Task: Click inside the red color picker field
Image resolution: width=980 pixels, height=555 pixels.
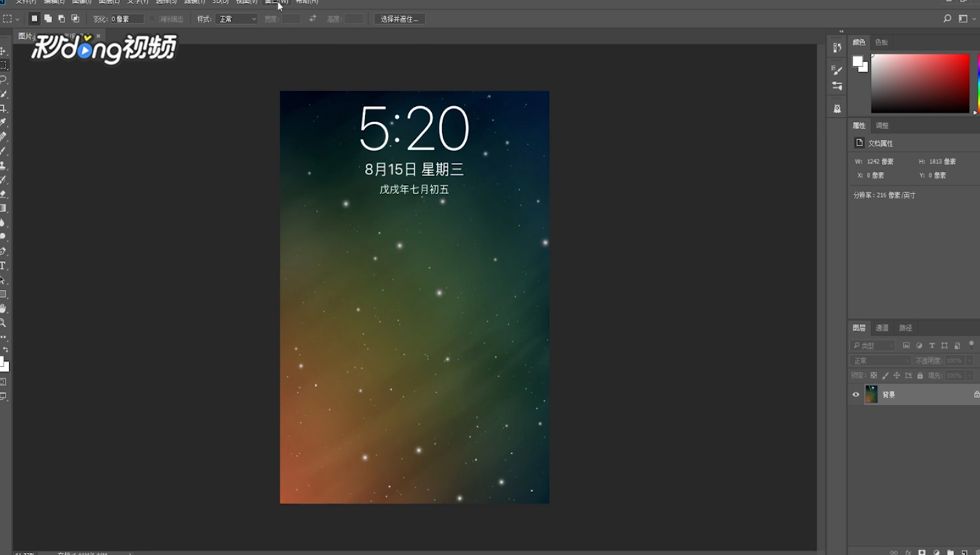Action: pyautogui.click(x=920, y=84)
